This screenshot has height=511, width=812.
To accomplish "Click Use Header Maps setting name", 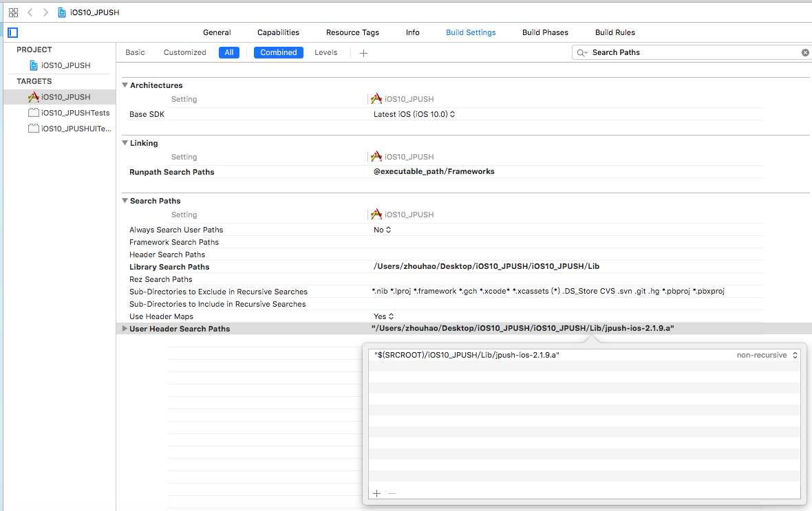I will 161,316.
